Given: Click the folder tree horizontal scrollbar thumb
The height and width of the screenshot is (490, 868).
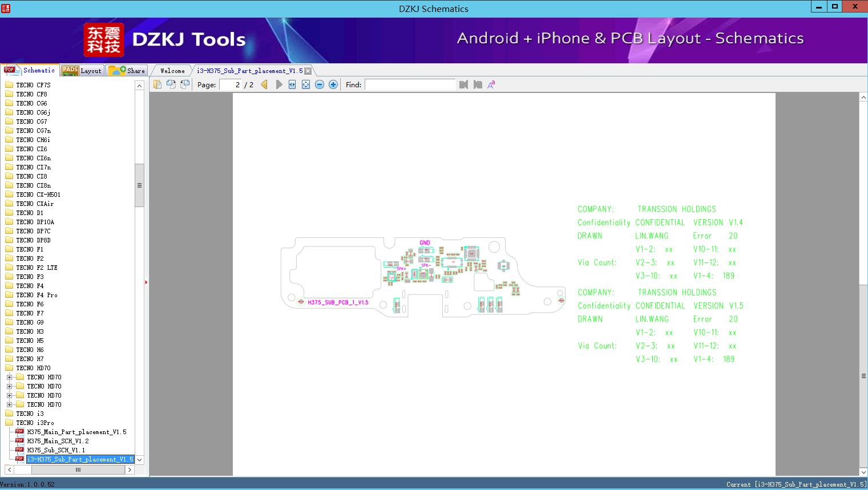Looking at the screenshot, I should tap(78, 469).
